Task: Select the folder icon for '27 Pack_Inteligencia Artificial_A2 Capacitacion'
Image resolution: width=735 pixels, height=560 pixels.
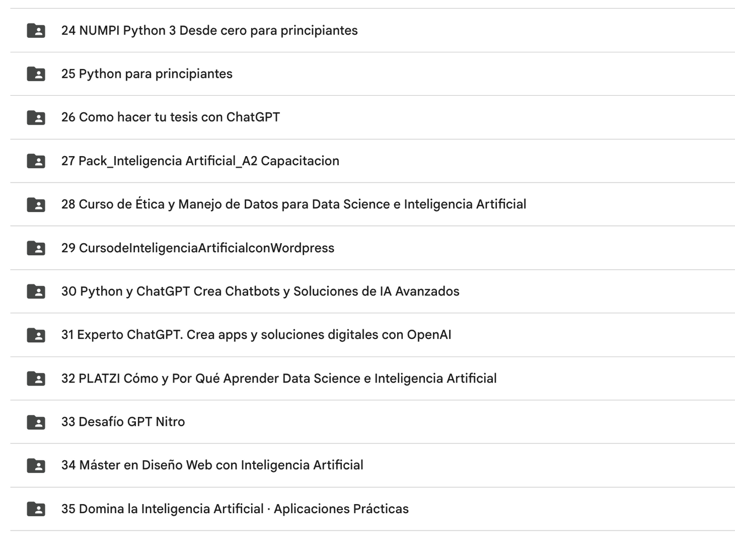Action: (36, 161)
